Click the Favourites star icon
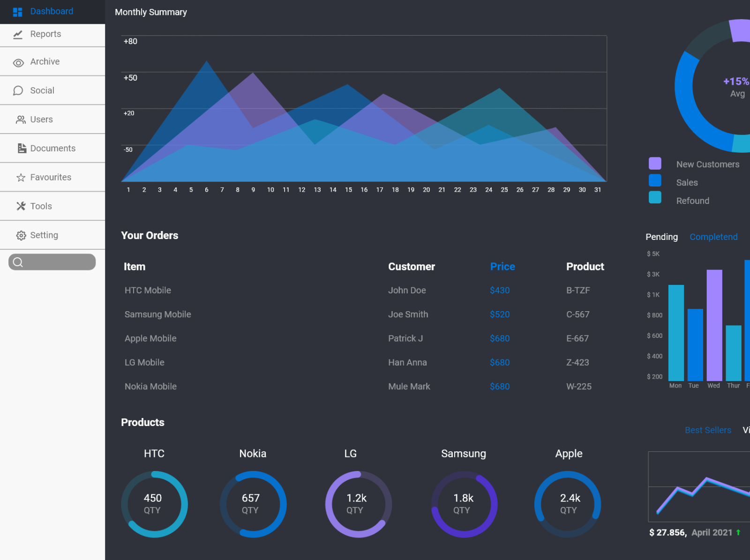This screenshot has width=750, height=560. [21, 178]
